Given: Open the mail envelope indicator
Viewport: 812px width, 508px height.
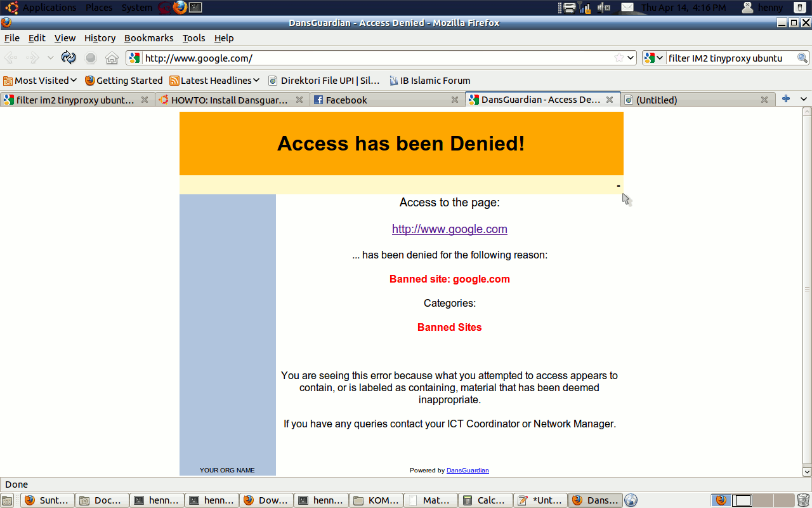Looking at the screenshot, I should click(x=627, y=8).
